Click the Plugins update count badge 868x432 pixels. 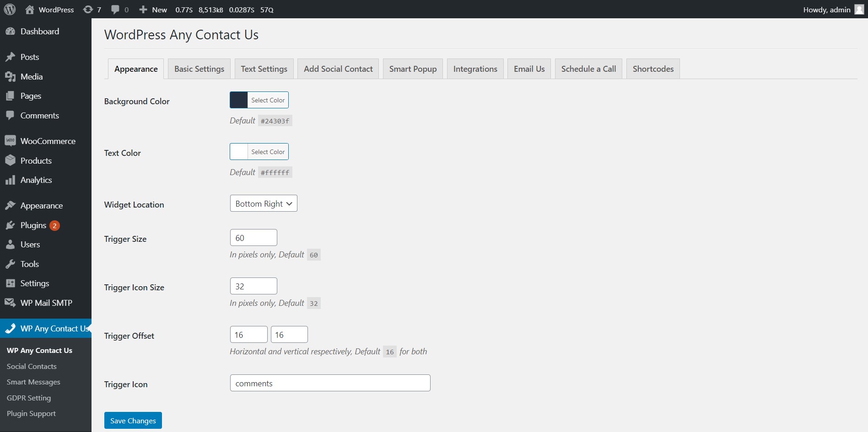(x=54, y=225)
